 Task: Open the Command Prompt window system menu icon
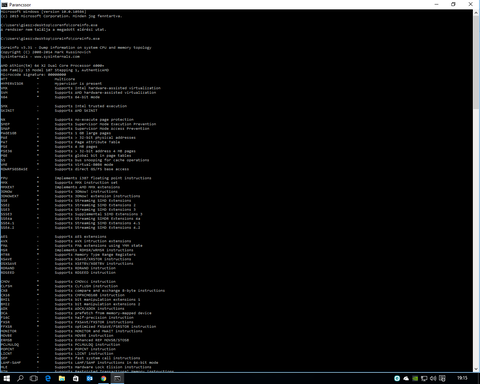click(4, 5)
